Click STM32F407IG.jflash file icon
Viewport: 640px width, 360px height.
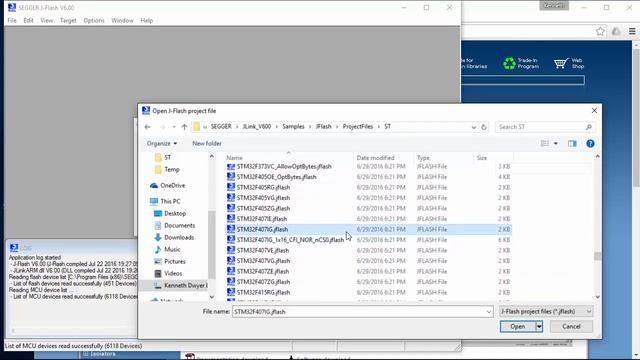(231, 229)
